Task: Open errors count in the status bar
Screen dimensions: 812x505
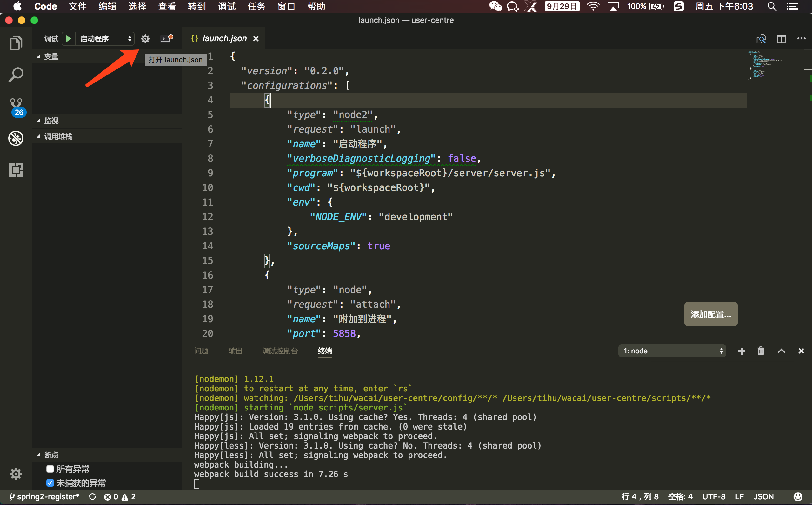Action: pyautogui.click(x=111, y=497)
